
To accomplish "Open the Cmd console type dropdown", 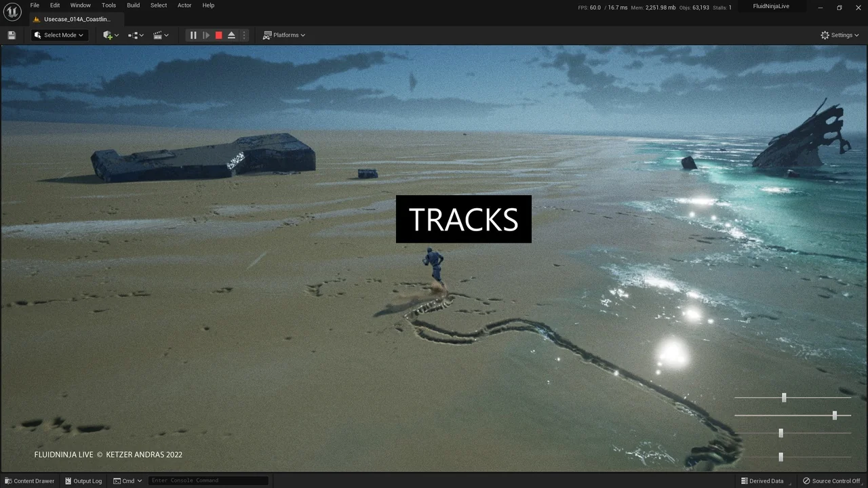I will pyautogui.click(x=129, y=481).
